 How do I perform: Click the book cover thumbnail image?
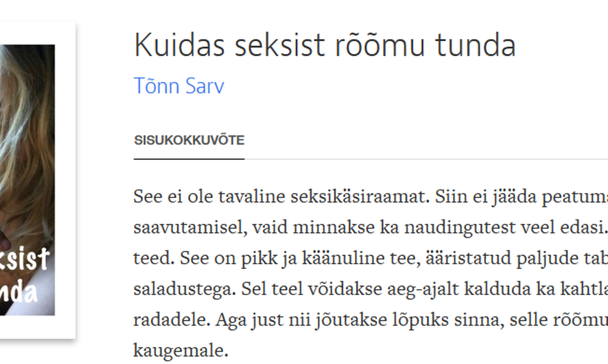point(27,180)
